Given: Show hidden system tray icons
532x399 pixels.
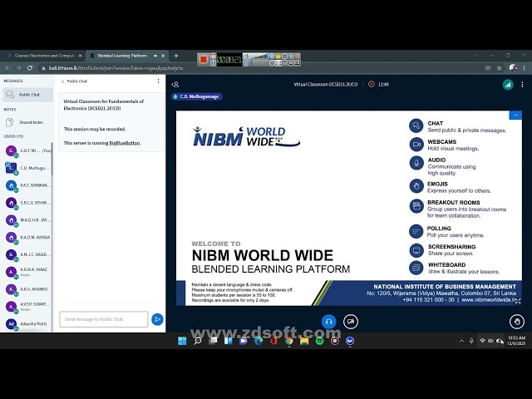Looking at the screenshot, I should point(461,341).
